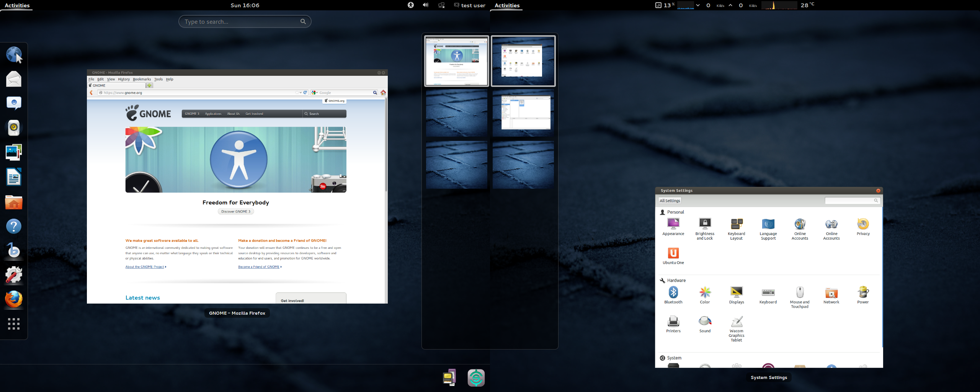Open the volume indicator in top bar

click(x=425, y=5)
